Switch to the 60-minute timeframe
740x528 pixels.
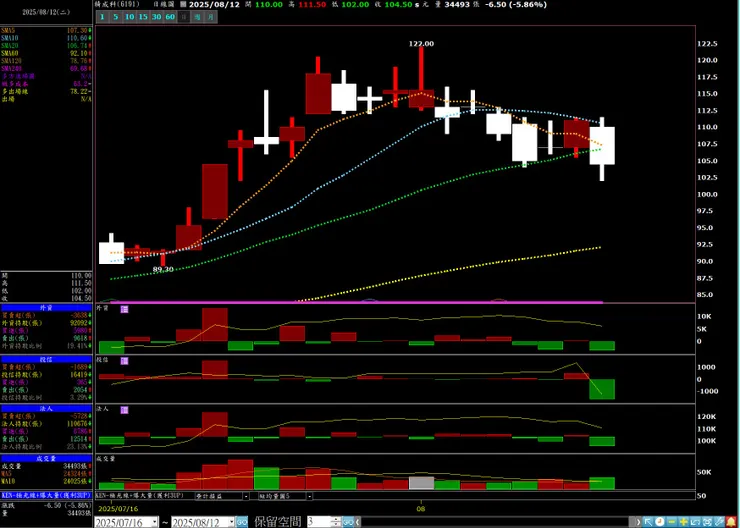(x=170, y=17)
